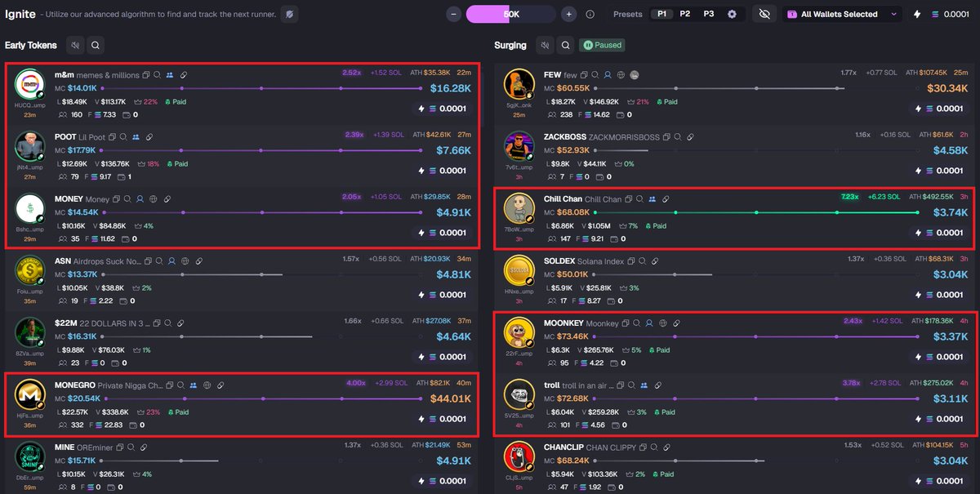Viewport: 980px width, 494px height.
Task: Open the MONEY token website globe
Action: pos(153,199)
